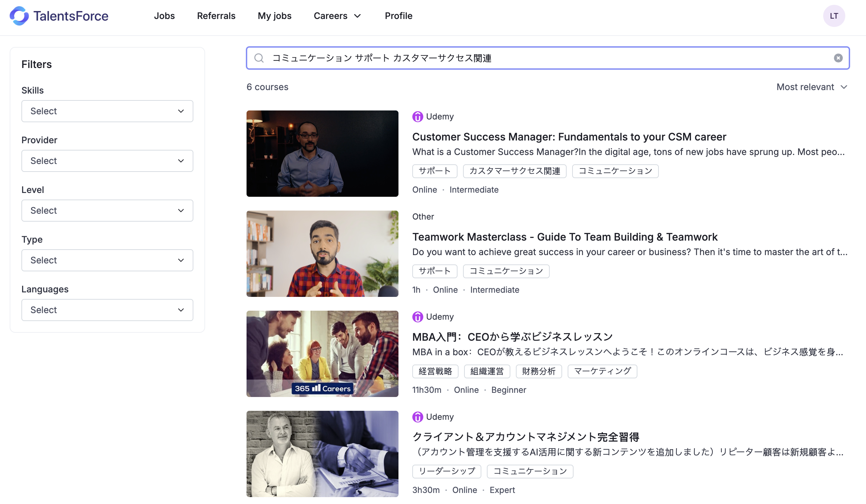866x504 pixels.
Task: Open the LT user avatar menu
Action: (x=834, y=16)
